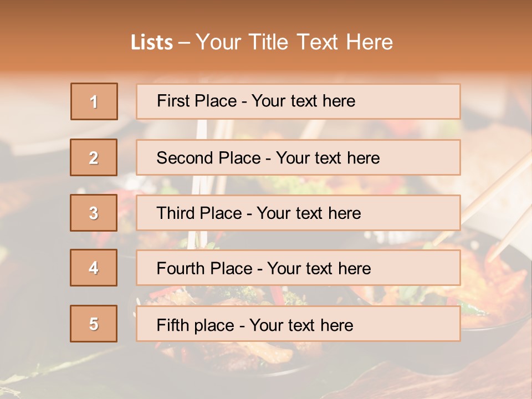The width and height of the screenshot is (532, 399).
Task: Click the Fourth Place text box
Action: (x=298, y=268)
